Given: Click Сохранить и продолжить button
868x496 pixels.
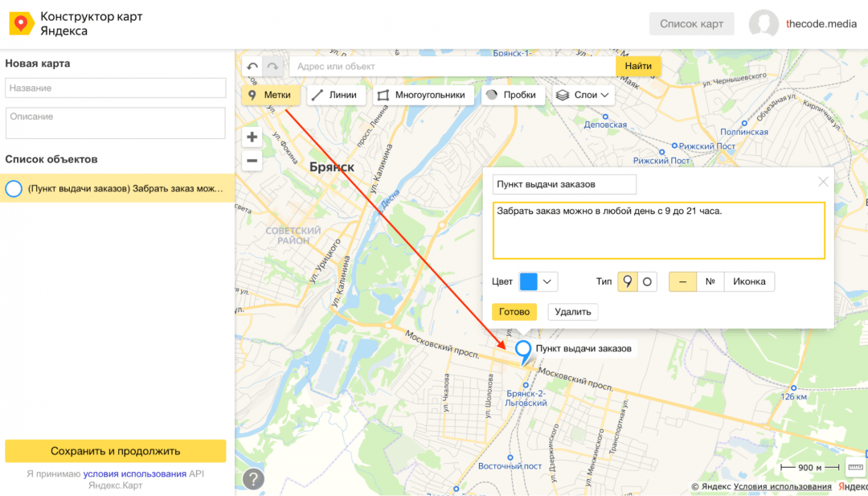Looking at the screenshot, I should [x=116, y=451].
